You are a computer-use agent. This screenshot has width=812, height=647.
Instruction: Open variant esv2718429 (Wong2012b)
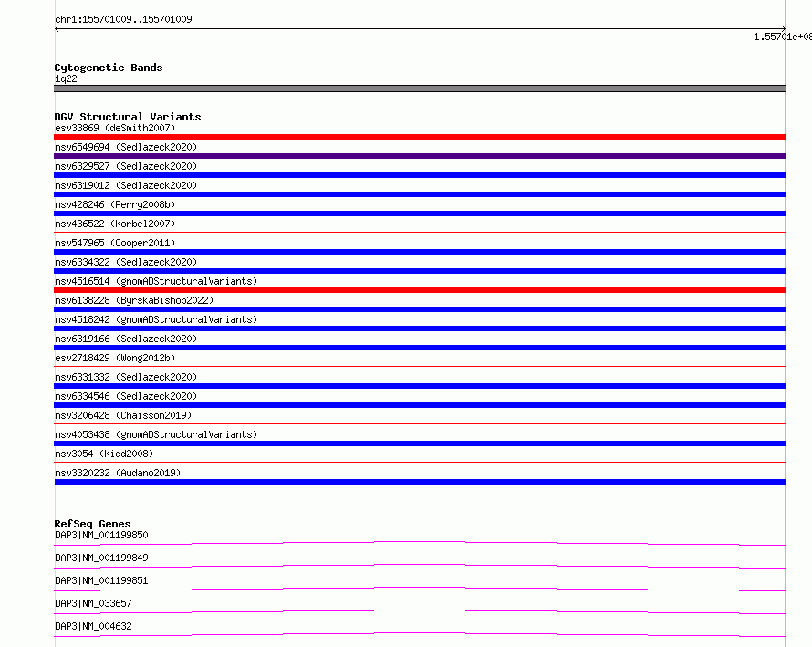115,358
